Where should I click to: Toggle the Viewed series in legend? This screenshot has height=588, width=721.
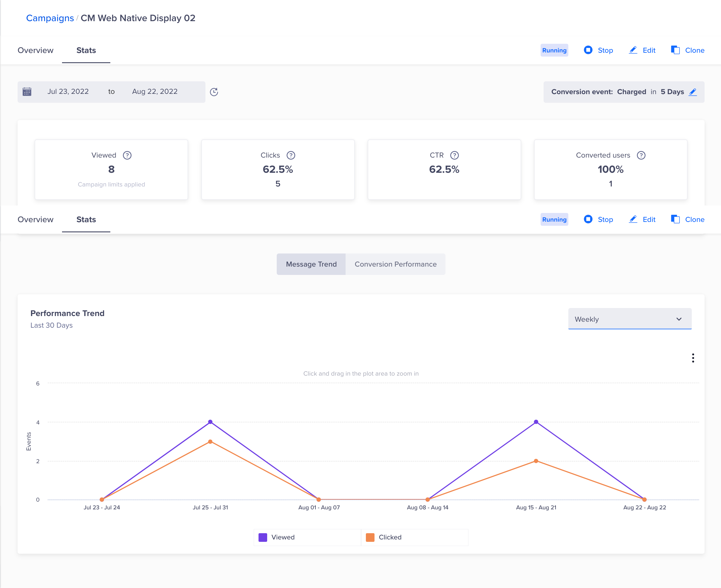pyautogui.click(x=283, y=537)
